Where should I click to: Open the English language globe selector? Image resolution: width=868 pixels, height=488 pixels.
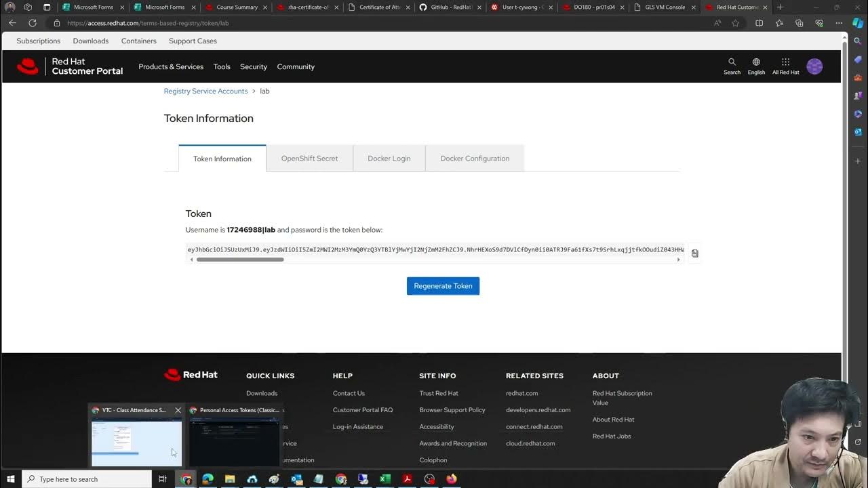coord(756,66)
